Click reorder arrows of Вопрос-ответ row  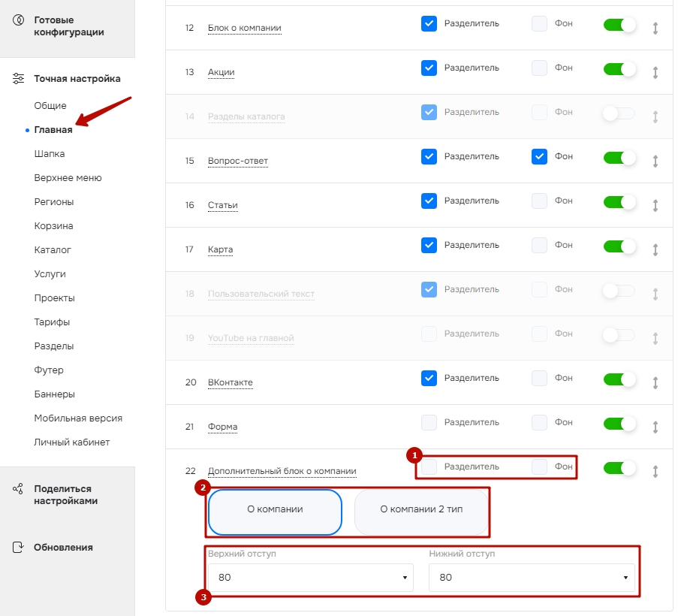coord(655,161)
